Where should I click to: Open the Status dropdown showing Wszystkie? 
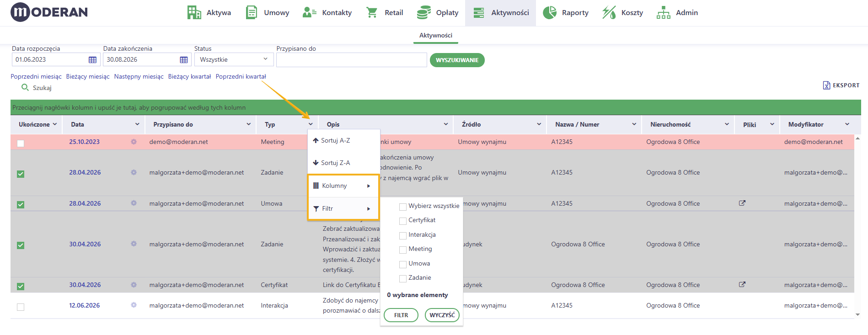tap(234, 59)
